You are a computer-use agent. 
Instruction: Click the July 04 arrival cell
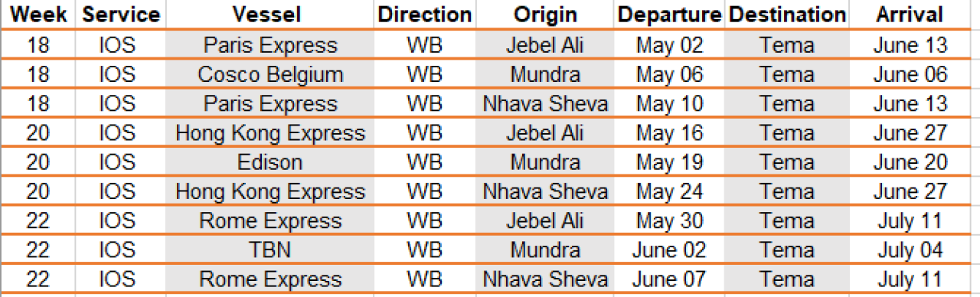[x=910, y=250]
